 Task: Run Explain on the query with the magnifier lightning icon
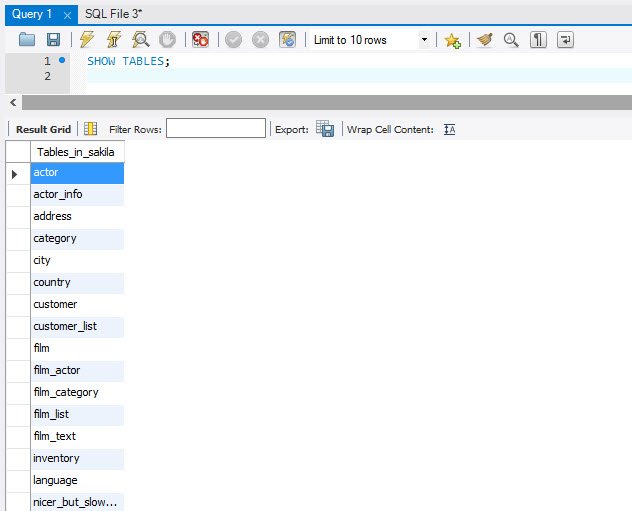pos(140,39)
